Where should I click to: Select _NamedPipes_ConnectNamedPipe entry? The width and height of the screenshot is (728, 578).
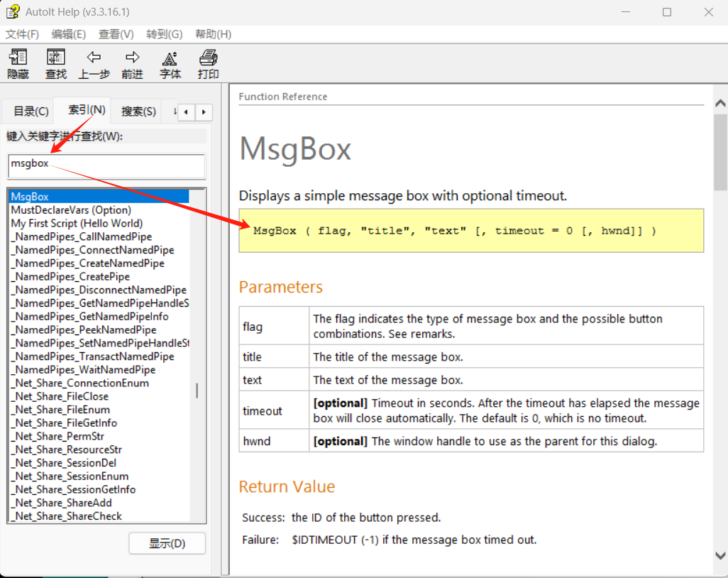(92, 250)
